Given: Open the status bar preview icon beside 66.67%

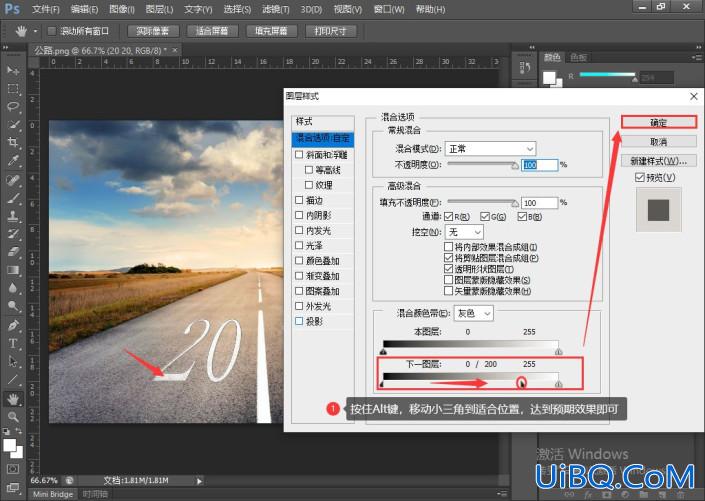Looking at the screenshot, I should pos(69,480).
